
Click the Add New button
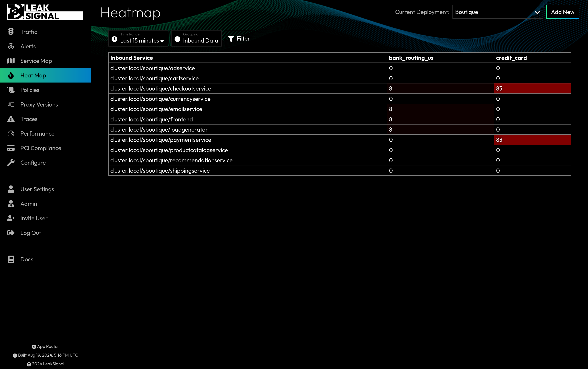pyautogui.click(x=563, y=12)
